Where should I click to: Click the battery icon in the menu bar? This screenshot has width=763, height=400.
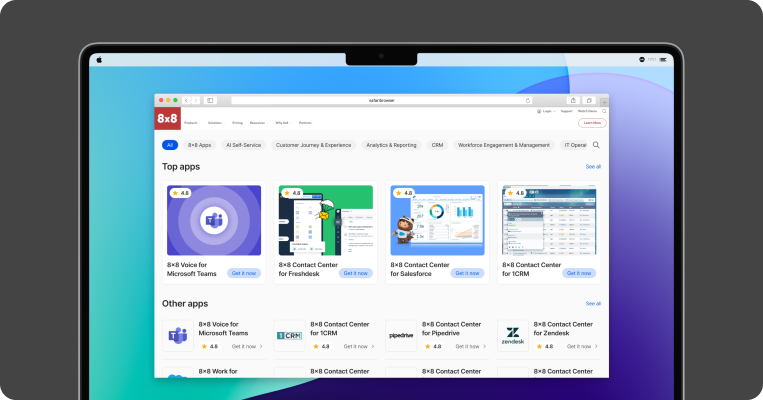tap(663, 60)
